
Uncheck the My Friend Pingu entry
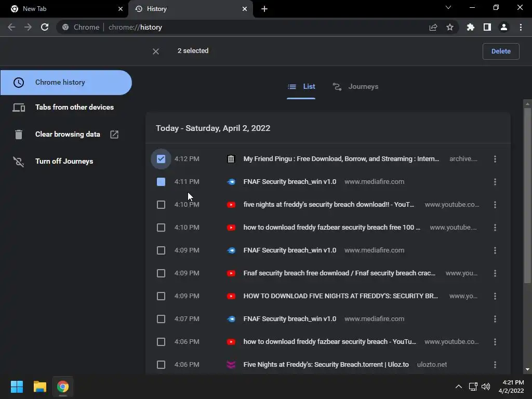[x=161, y=159]
